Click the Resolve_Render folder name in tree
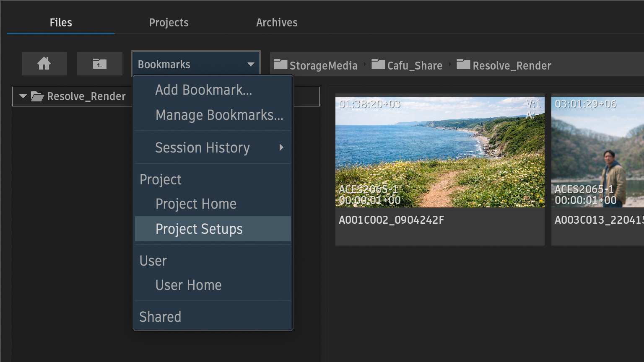This screenshot has width=644, height=362. pos(86,96)
